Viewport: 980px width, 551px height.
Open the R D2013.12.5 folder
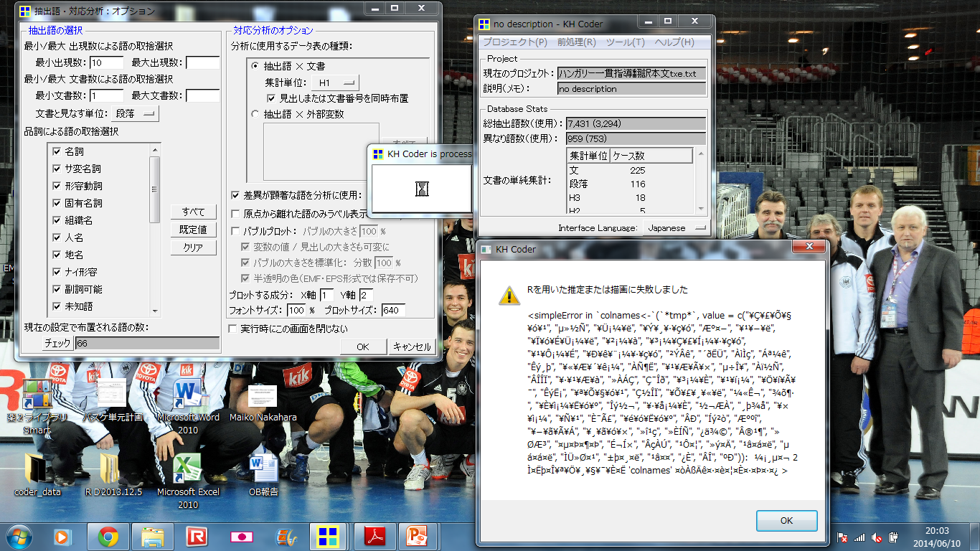[113, 475]
